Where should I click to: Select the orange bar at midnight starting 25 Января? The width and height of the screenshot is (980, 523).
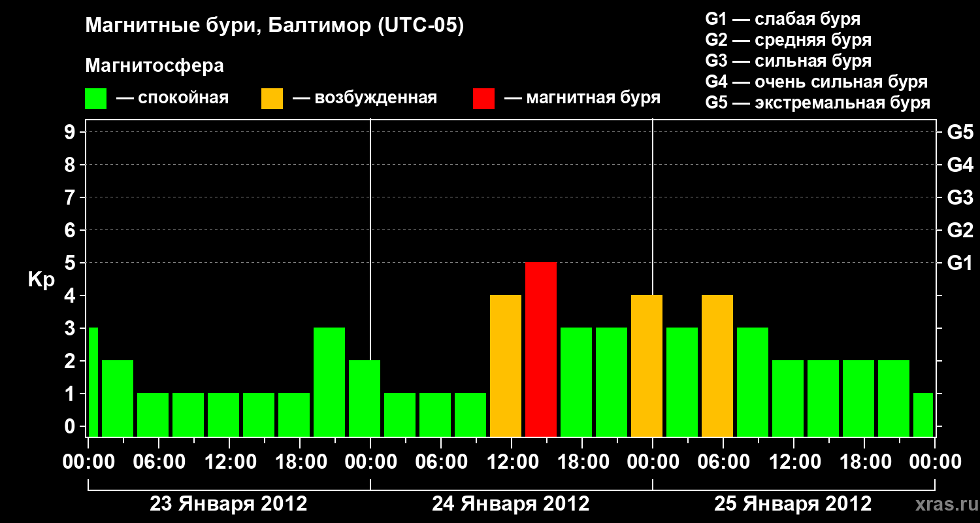click(x=647, y=365)
